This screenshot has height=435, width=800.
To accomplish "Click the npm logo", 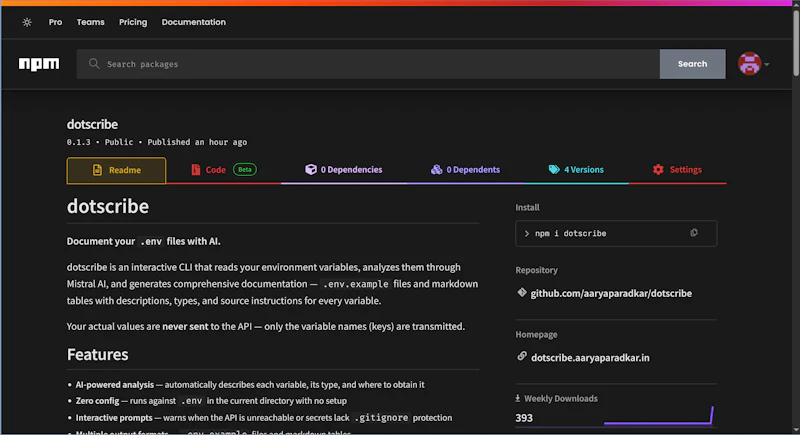I will click(x=39, y=64).
